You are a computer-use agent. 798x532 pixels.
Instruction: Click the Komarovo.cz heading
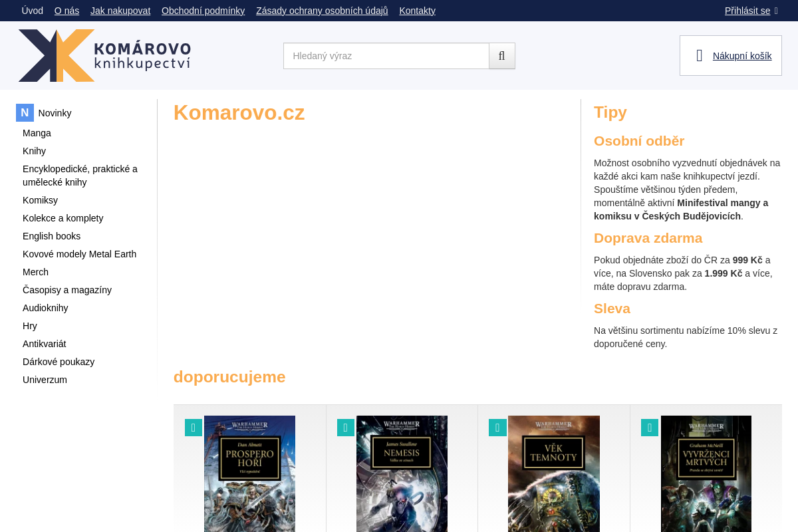point(239,113)
